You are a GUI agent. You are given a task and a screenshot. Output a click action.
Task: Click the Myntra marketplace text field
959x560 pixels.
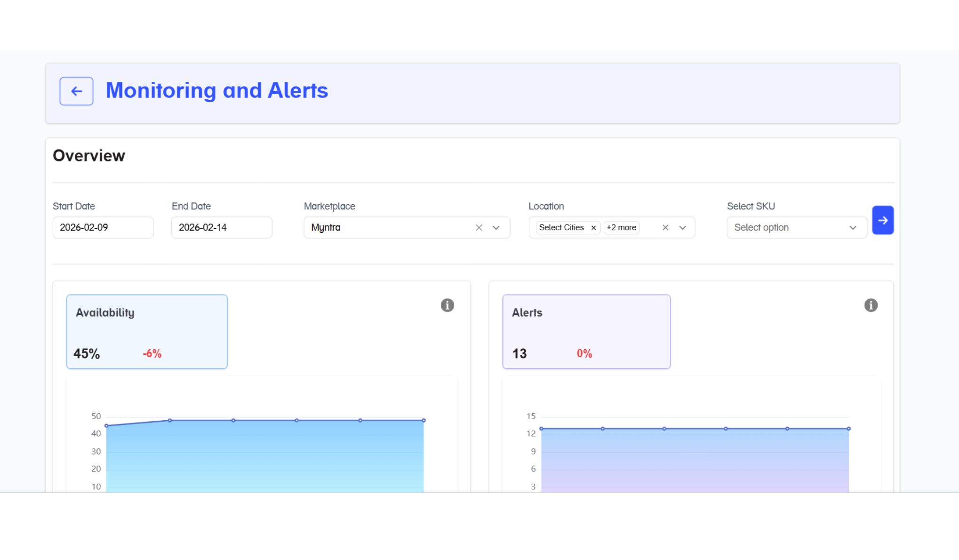tap(386, 228)
